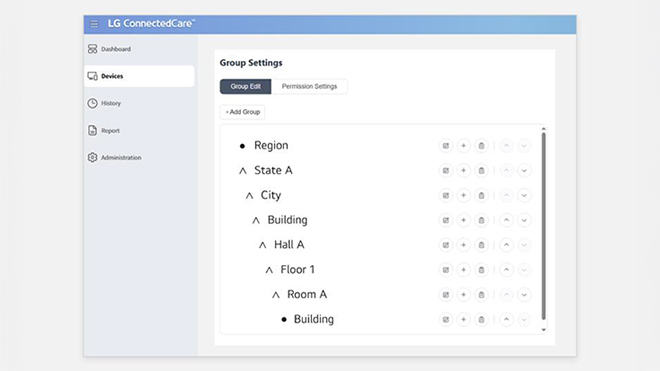
Task: Move State A group down
Action: (524, 171)
